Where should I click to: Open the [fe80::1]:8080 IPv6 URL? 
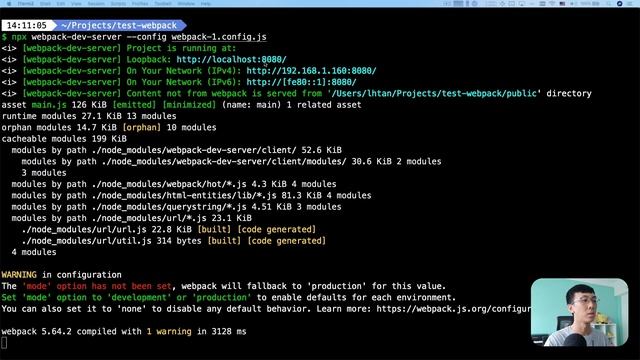(301, 82)
